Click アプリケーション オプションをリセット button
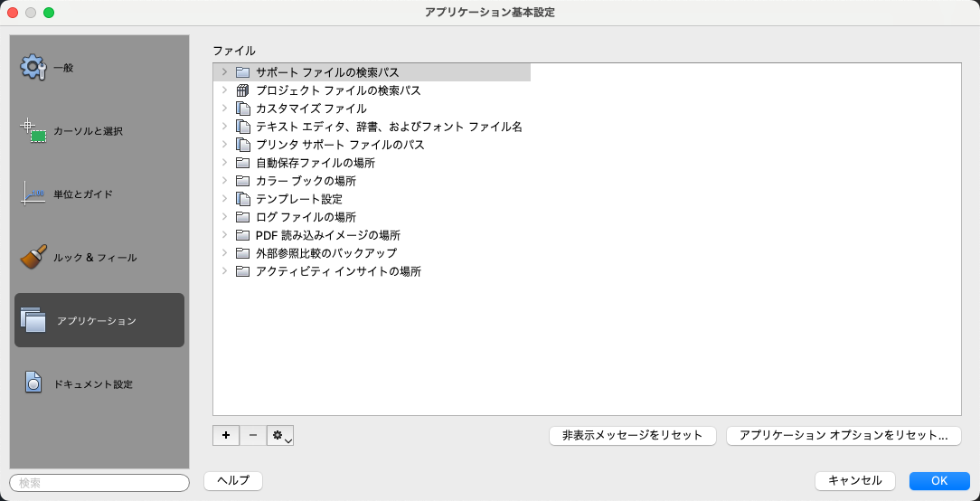 pos(843,435)
